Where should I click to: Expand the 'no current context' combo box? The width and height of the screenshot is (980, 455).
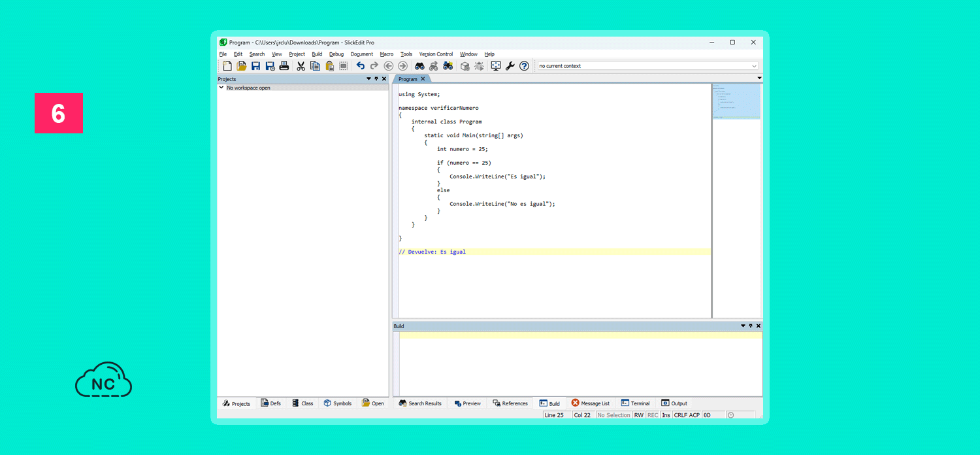pos(754,66)
